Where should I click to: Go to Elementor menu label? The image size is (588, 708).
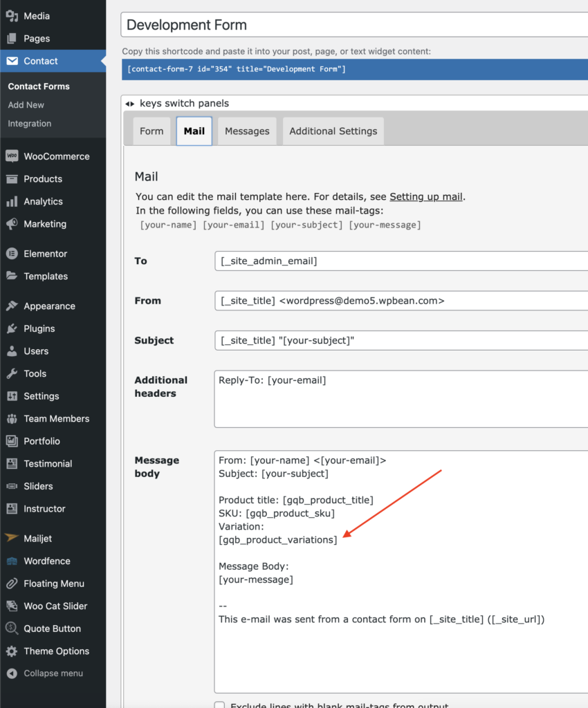[x=45, y=254]
